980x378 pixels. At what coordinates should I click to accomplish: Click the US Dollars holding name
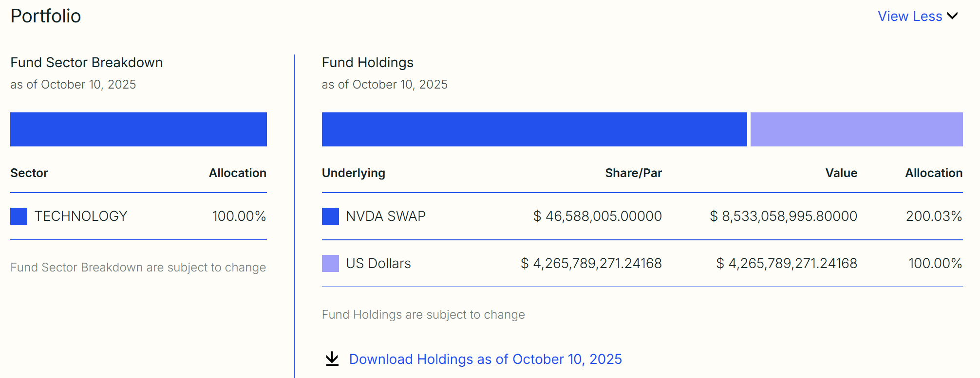click(378, 263)
